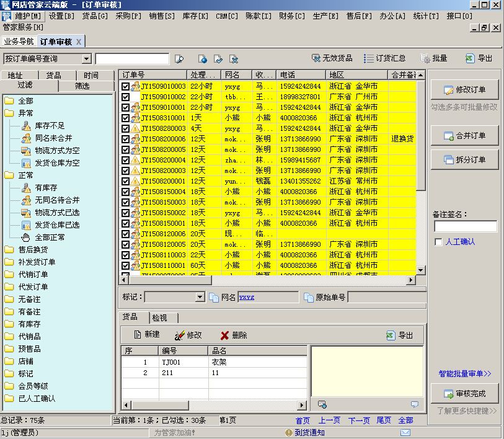
Task: Expand the 售后换货 folder in the tree
Action: click(9, 250)
